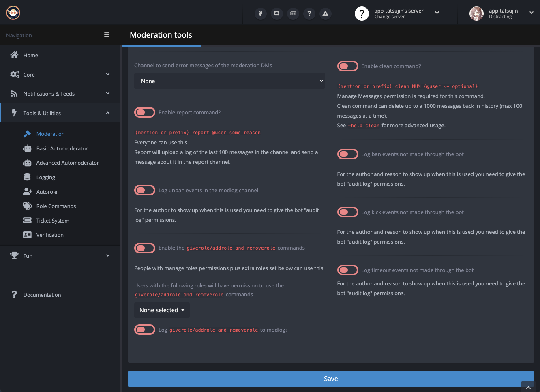Open the error messages channel dropdown

pyautogui.click(x=229, y=81)
